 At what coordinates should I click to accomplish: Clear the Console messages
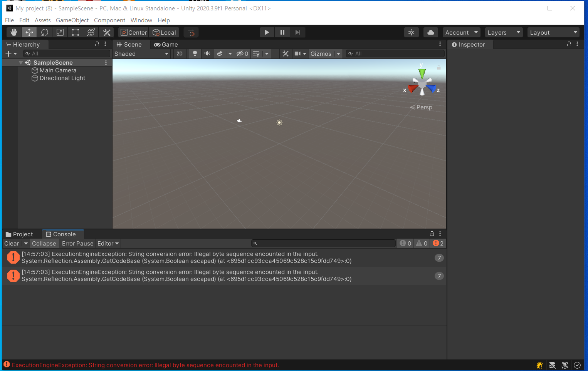11,243
